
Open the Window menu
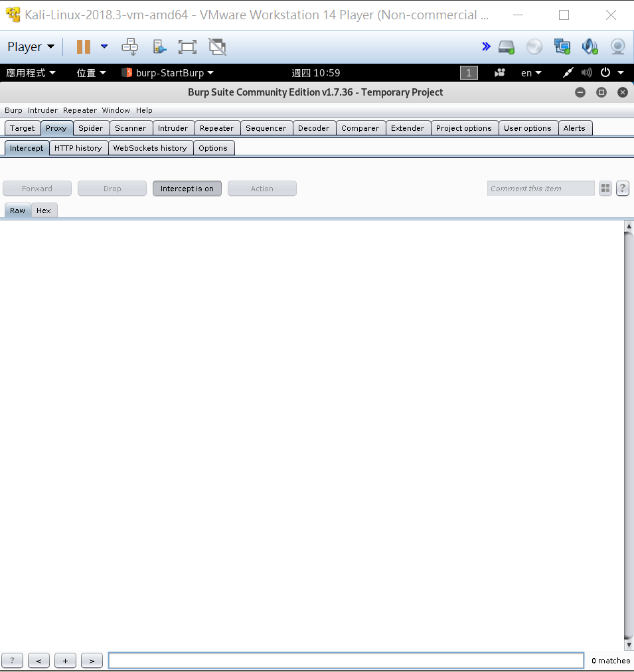tap(116, 110)
